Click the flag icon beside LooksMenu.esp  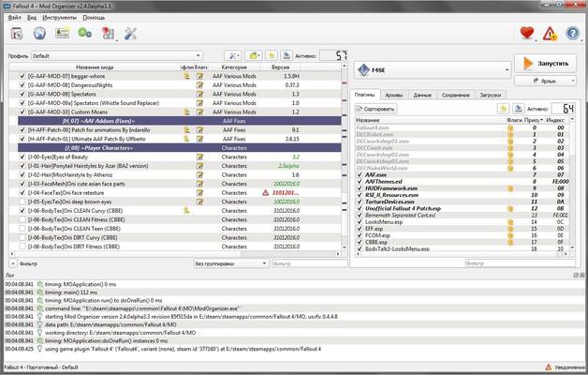510,222
